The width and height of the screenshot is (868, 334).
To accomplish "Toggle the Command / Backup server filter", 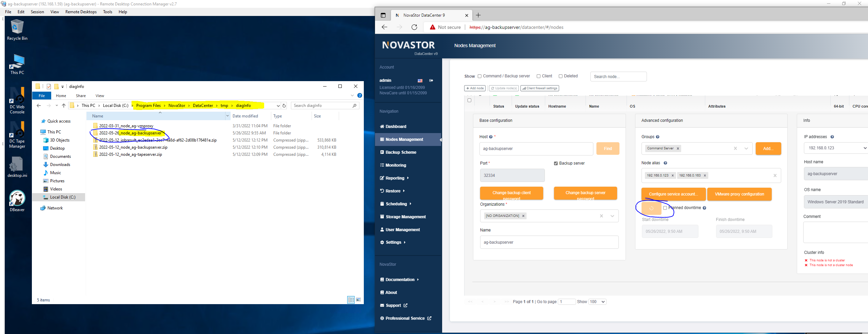I will pos(479,76).
